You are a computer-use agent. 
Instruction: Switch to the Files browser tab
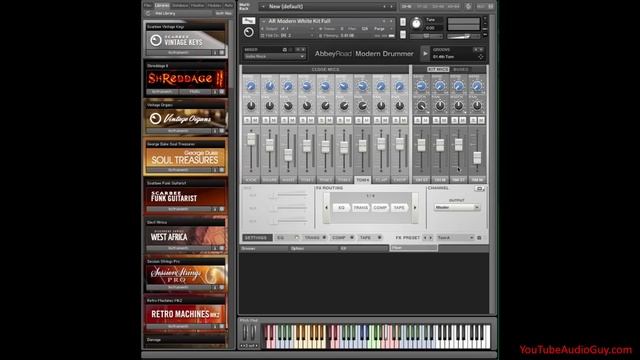[147, 5]
